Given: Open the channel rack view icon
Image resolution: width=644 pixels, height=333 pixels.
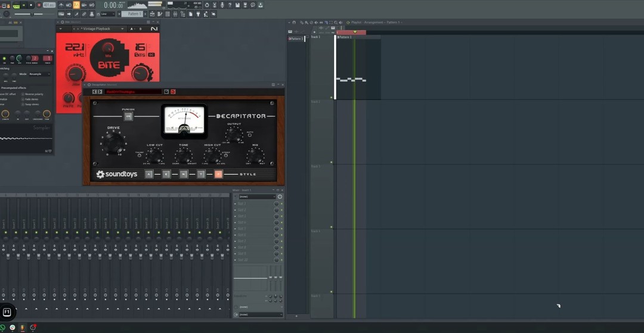Looking at the screenshot, I should click(x=168, y=14).
